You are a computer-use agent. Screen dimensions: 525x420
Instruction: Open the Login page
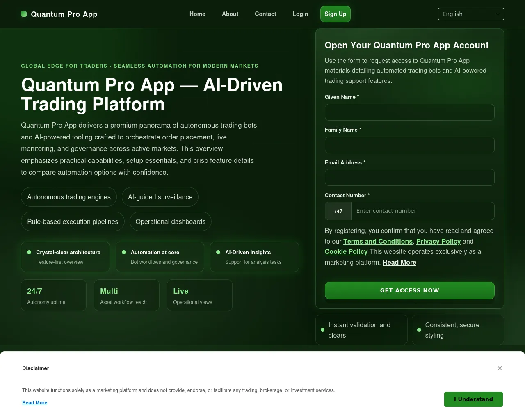[300, 14]
